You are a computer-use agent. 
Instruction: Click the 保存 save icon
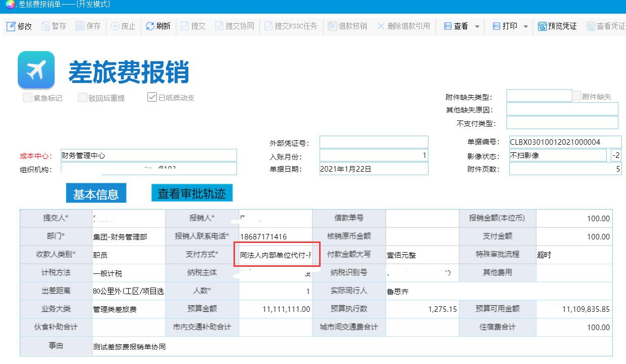[x=80, y=26]
